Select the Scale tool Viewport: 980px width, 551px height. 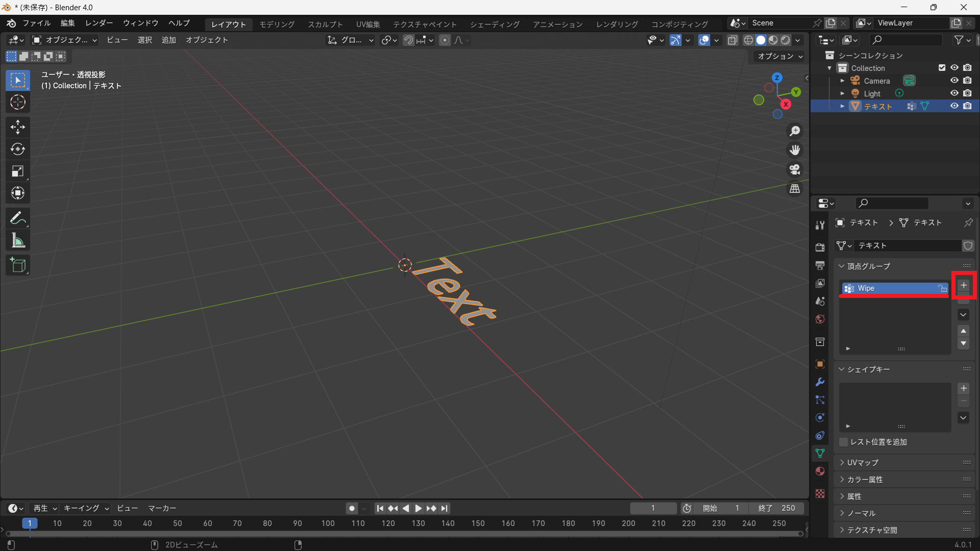coord(18,171)
